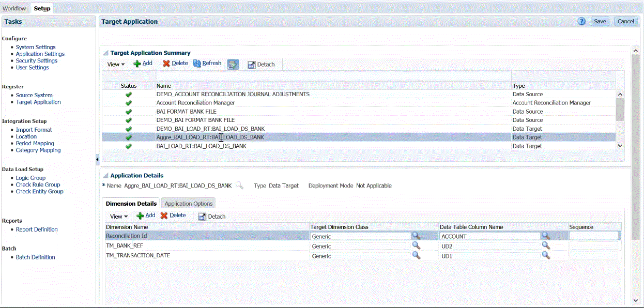644x308 pixels.
Task: Open Data Table Column Name lookup for TM_BANK_REF
Action: 546,245
